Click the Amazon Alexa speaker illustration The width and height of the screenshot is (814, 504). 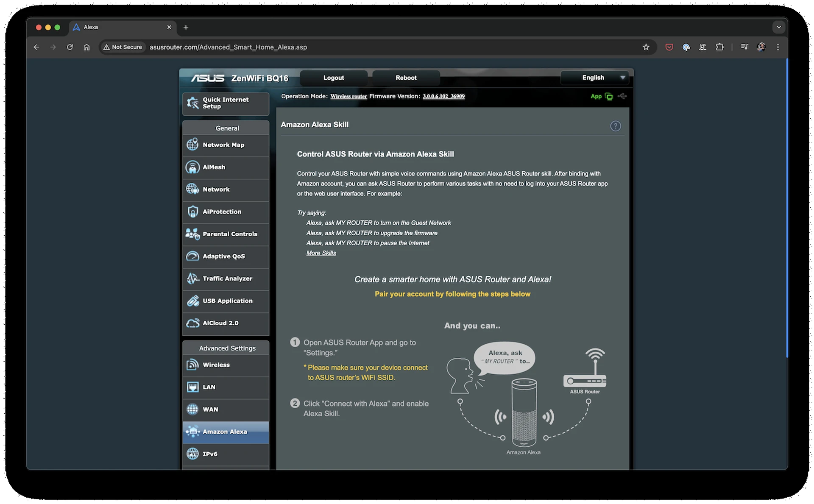coord(524,412)
